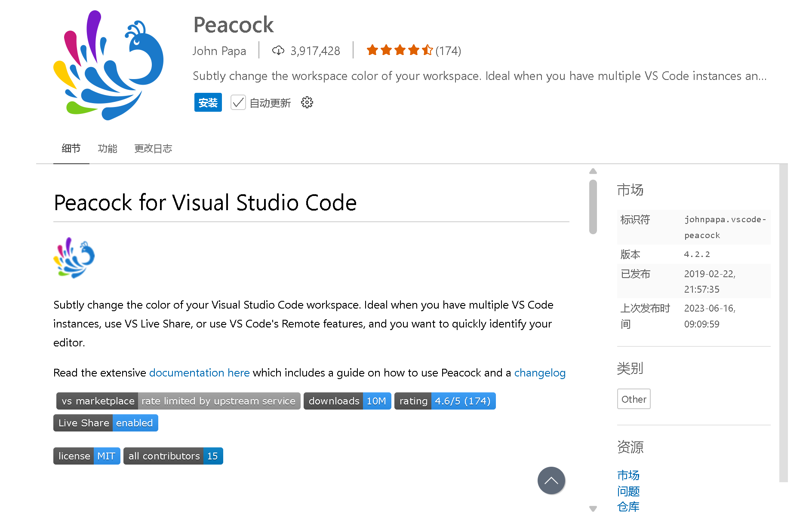
Task: Click the download count cloud icon
Action: [278, 51]
